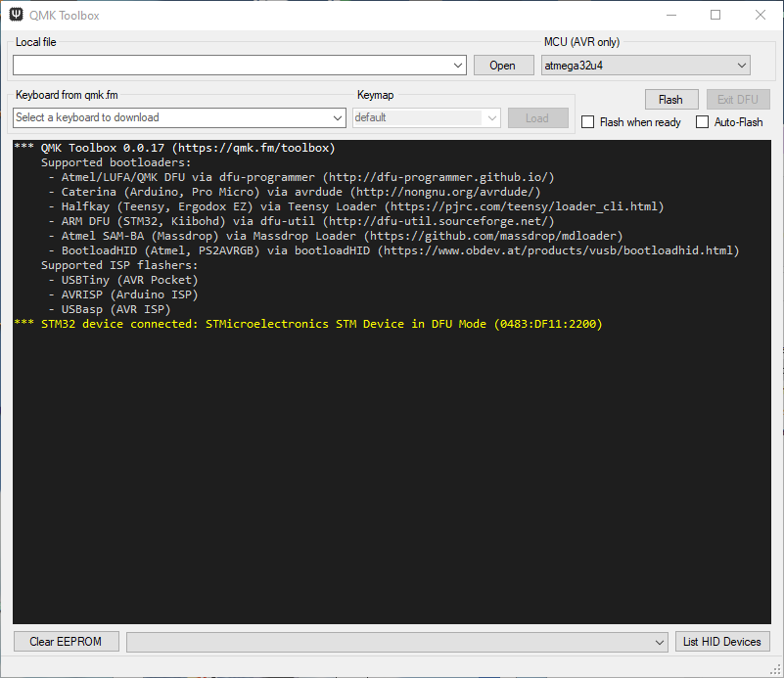Expand the Keyboard from qmk.fm dropdown

point(339,117)
